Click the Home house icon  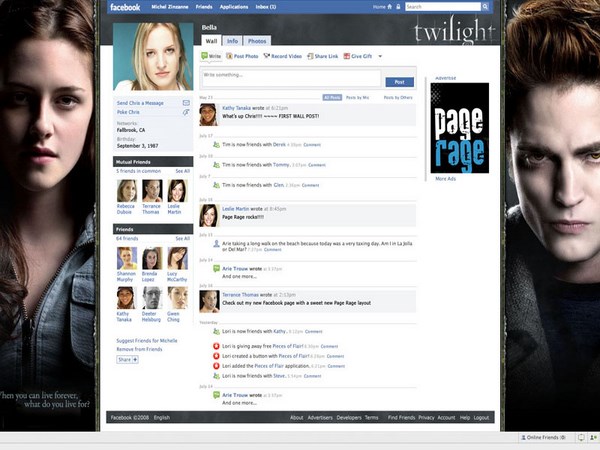point(391,6)
